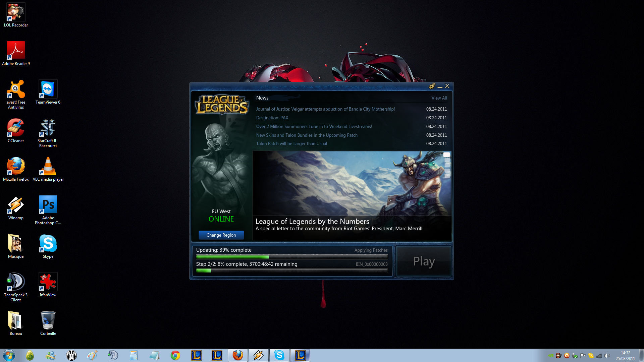Click the Winamp taskbar button
Viewport: 644px width, 362px height.
click(x=259, y=355)
